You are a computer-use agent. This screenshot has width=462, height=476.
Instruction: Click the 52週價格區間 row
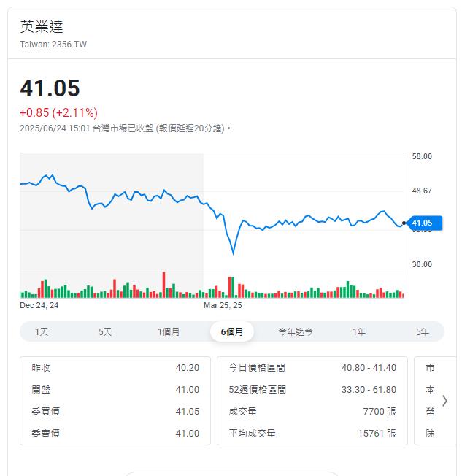pos(312,389)
